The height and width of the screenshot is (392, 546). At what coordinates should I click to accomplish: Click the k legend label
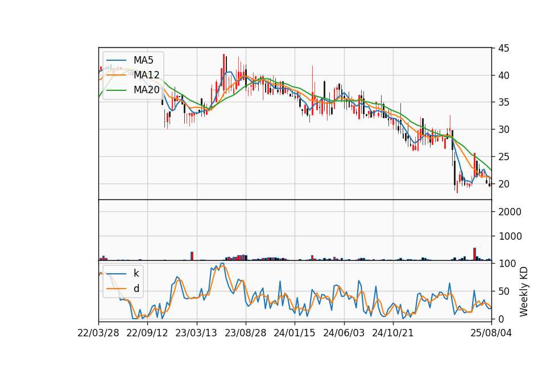(x=136, y=273)
